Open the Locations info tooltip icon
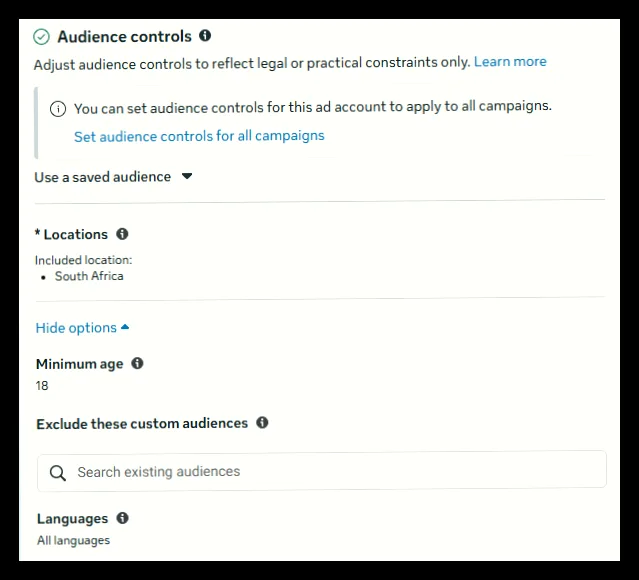Image resolution: width=639 pixels, height=580 pixels. (122, 234)
